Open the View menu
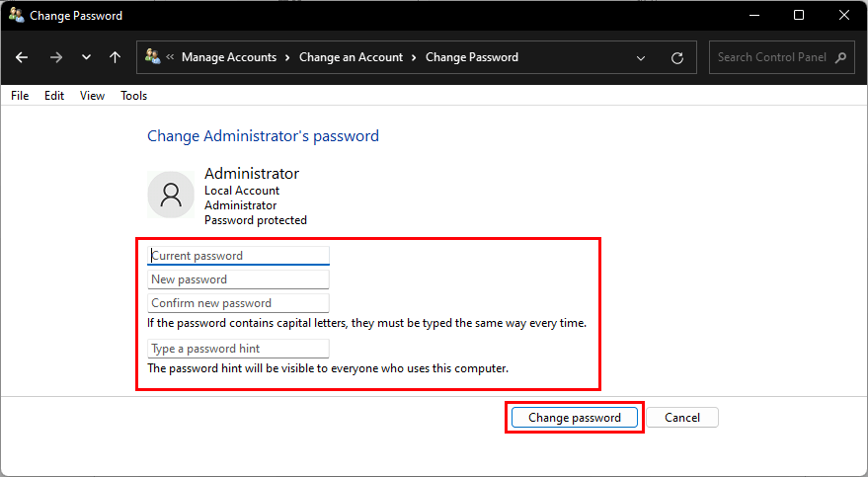 (92, 95)
